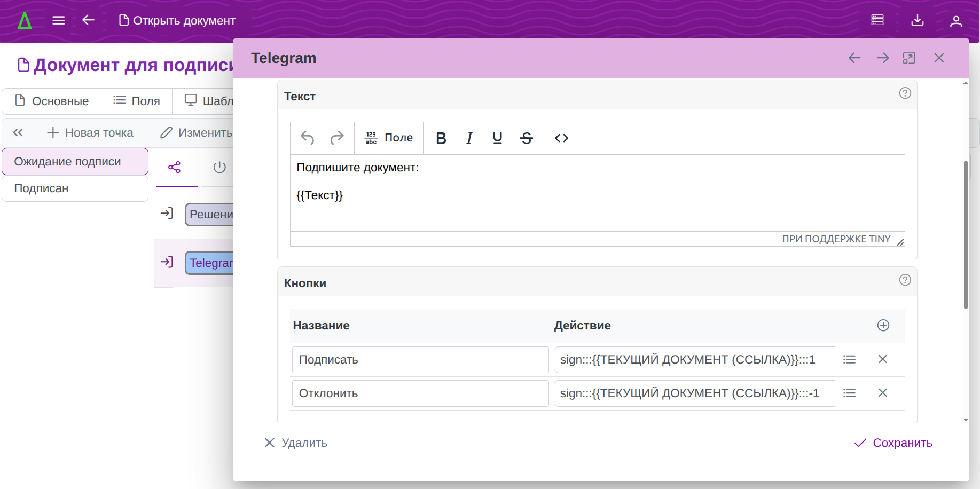980x489 pixels.
Task: Switch to the Поля tab
Action: (x=137, y=101)
